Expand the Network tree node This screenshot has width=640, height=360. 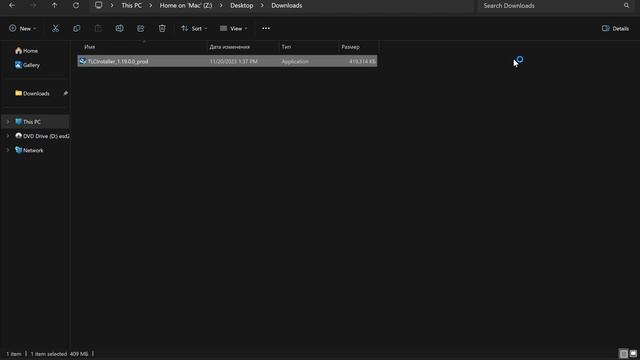click(x=7, y=150)
